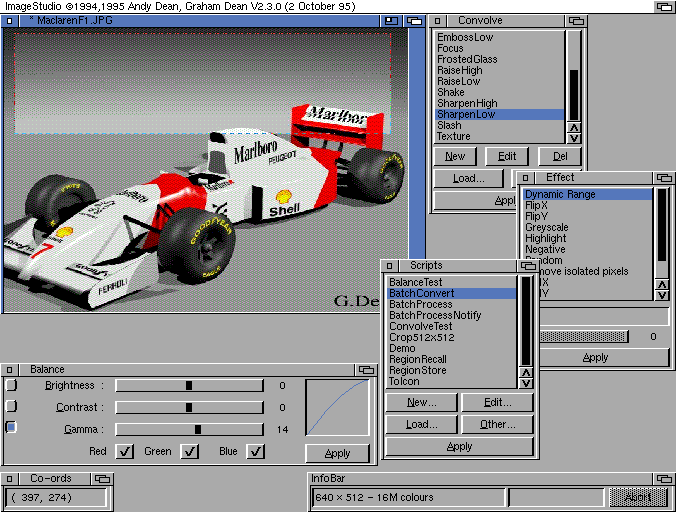The height and width of the screenshot is (512, 676).
Task: Click the gamma curve preview graph
Action: coord(338,407)
